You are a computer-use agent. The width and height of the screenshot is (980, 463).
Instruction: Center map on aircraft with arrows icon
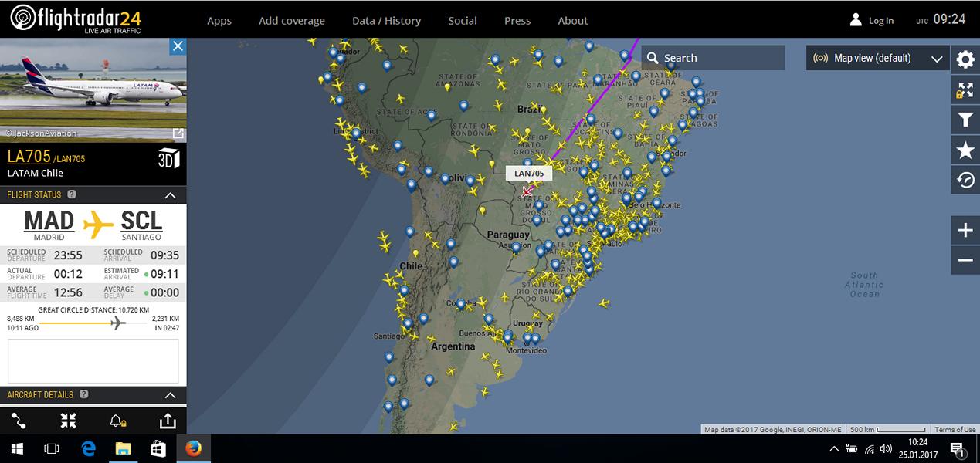point(69,421)
